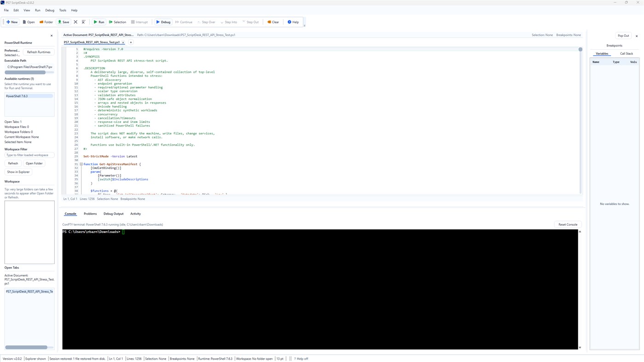Screen dimensions: 644x362
Task: Click the console scroll-down arrow
Action: 580,348
